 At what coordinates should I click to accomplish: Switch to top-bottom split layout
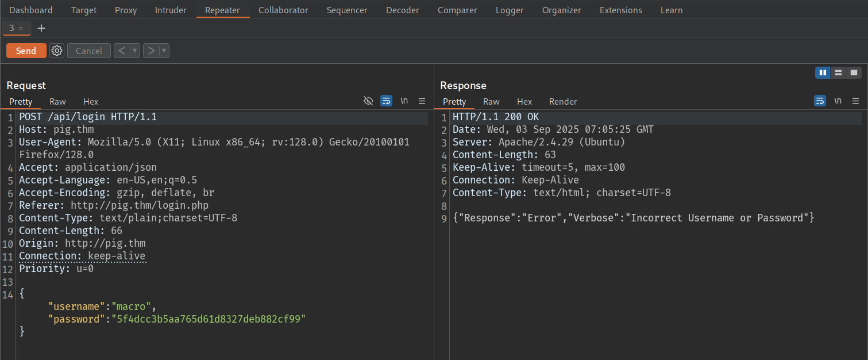click(838, 72)
